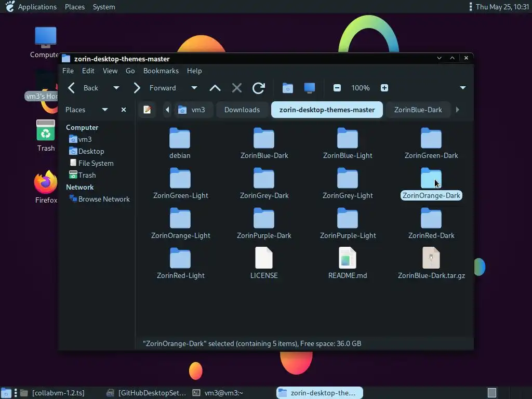Toggle the text location edit icon
This screenshot has width=532, height=399.
(147, 110)
